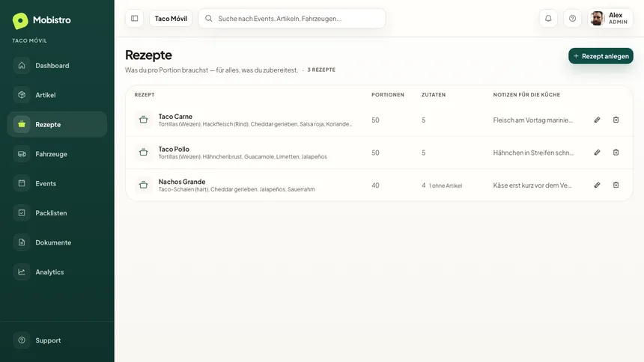Screen dimensions: 644x362
Task: Delete the Taco Carne recipe
Action: tap(616, 120)
